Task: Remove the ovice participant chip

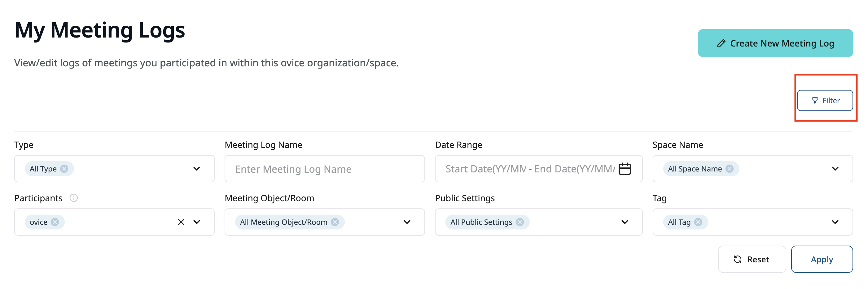Action: [x=55, y=222]
